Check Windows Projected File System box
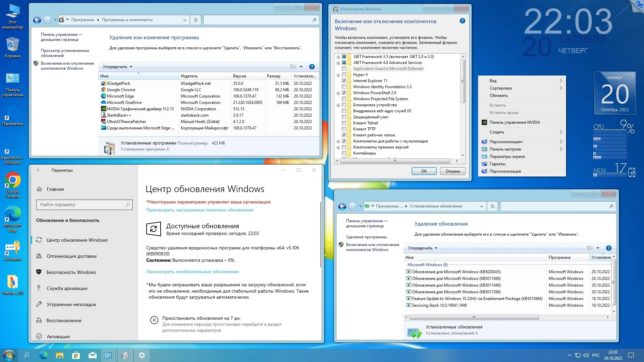Screen dimensions: 644x362 344,99
